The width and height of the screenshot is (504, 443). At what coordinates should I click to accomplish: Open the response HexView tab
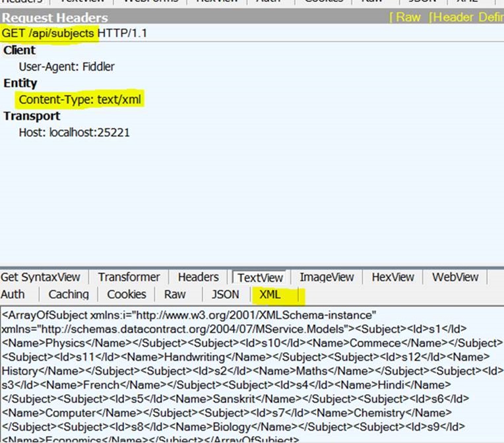[x=393, y=277]
